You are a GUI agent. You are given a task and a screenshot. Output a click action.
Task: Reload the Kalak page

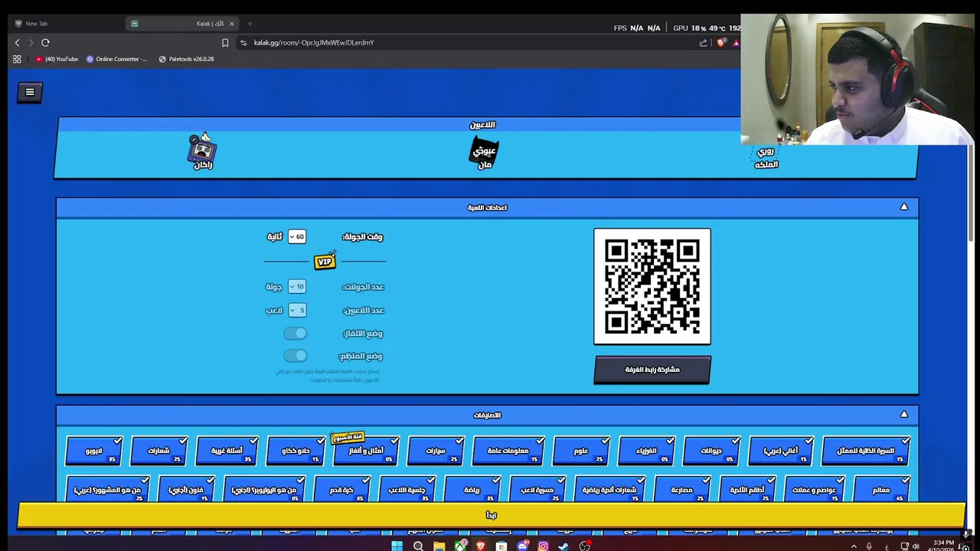[x=45, y=43]
